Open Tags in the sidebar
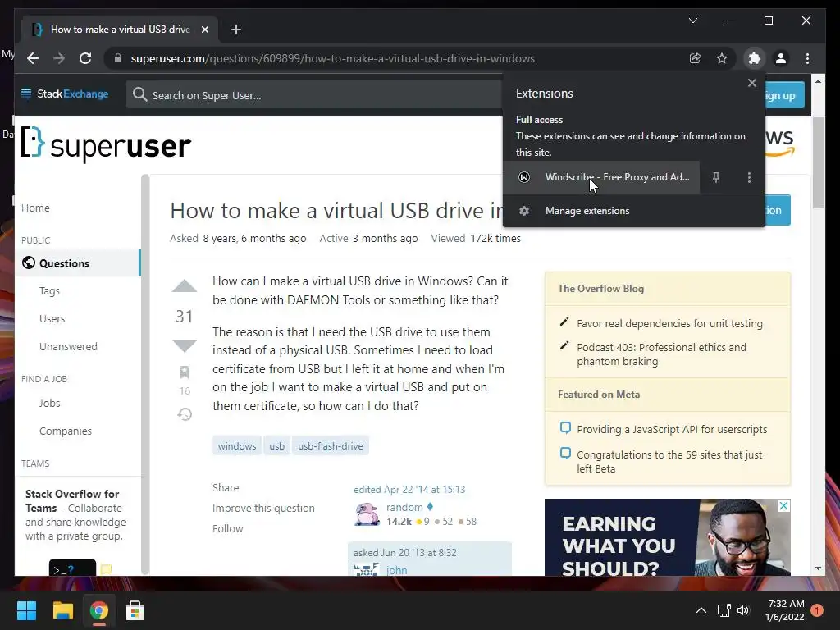The height and width of the screenshot is (630, 840). pyautogui.click(x=49, y=291)
